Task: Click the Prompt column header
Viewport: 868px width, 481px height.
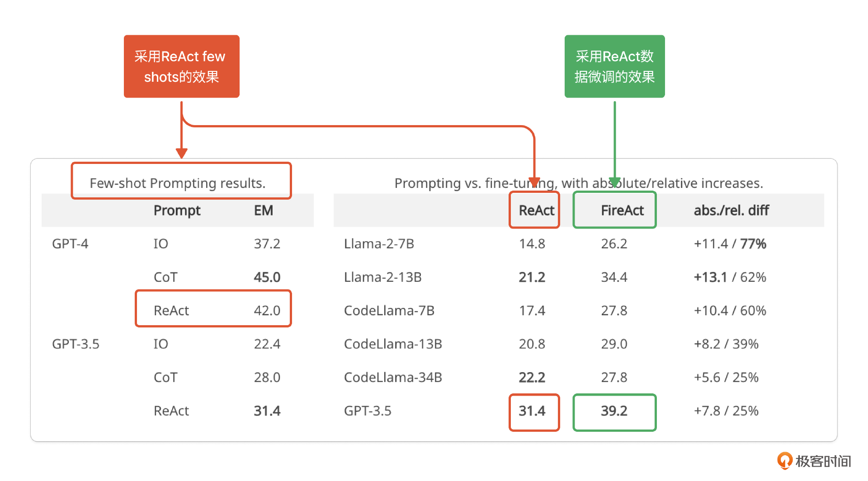Action: point(177,210)
